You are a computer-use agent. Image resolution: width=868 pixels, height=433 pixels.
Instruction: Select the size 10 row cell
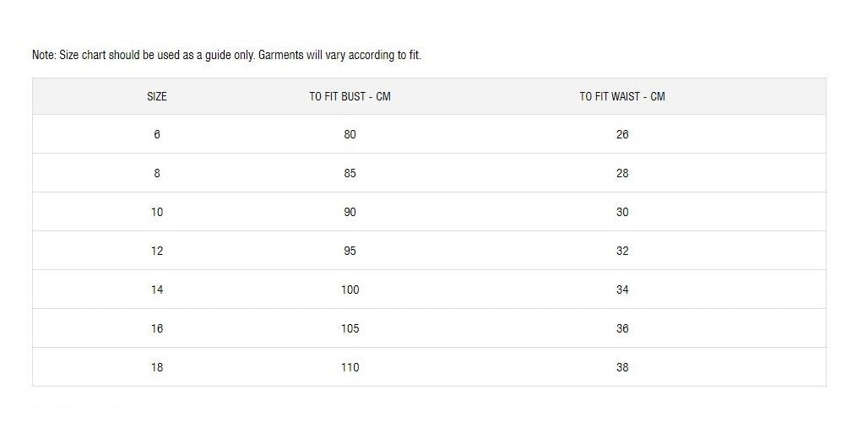click(x=157, y=212)
